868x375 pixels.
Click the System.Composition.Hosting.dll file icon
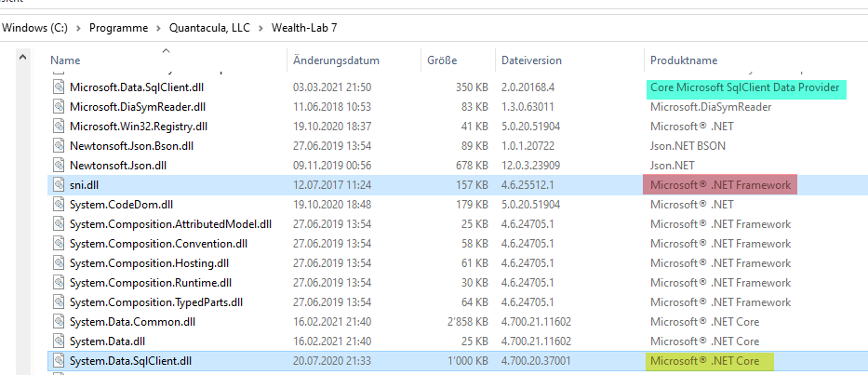(60, 262)
